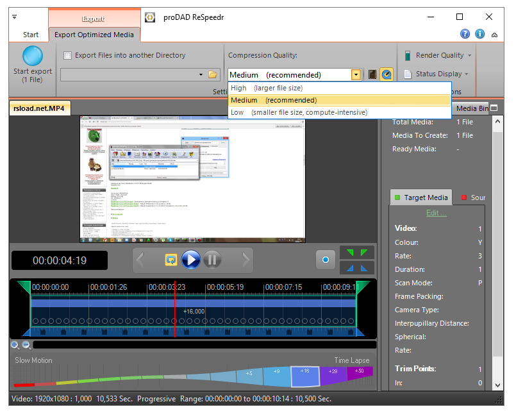Click the green in-point marker on the timeline
This screenshot has height=420, width=516.
tap(24, 287)
